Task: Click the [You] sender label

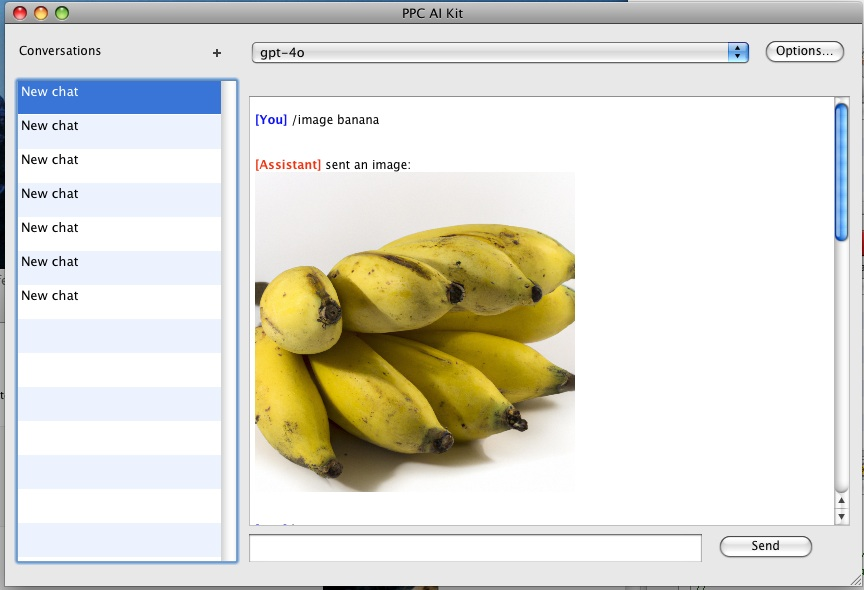Action: tap(271, 120)
